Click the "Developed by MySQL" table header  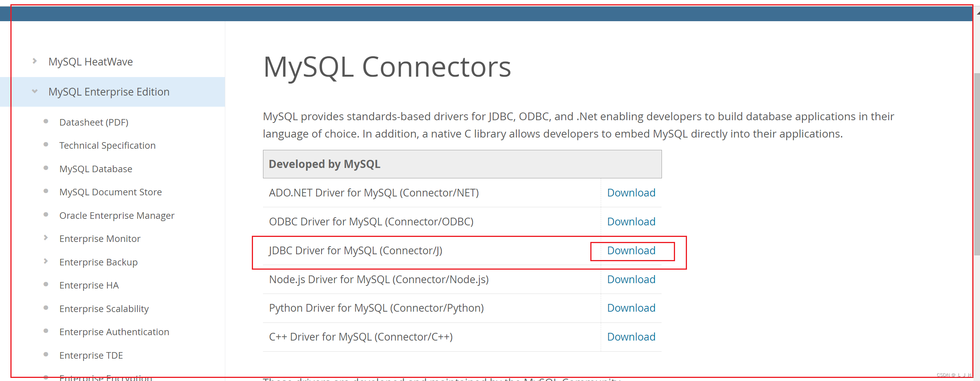(462, 164)
